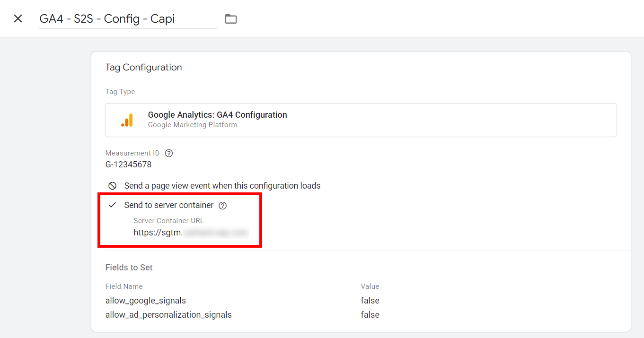Click the Google Marketing Platform subtitle
The image size is (644, 338).
pyautogui.click(x=193, y=125)
